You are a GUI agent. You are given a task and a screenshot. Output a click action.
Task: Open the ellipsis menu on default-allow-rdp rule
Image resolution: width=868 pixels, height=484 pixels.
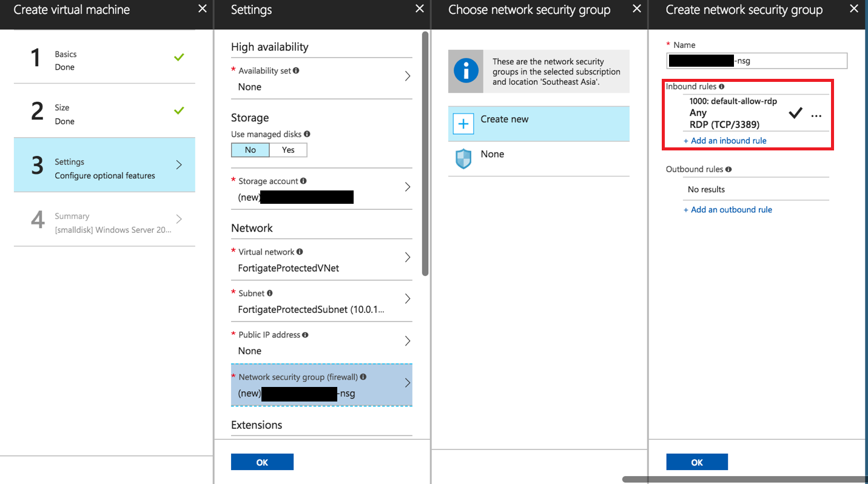816,115
